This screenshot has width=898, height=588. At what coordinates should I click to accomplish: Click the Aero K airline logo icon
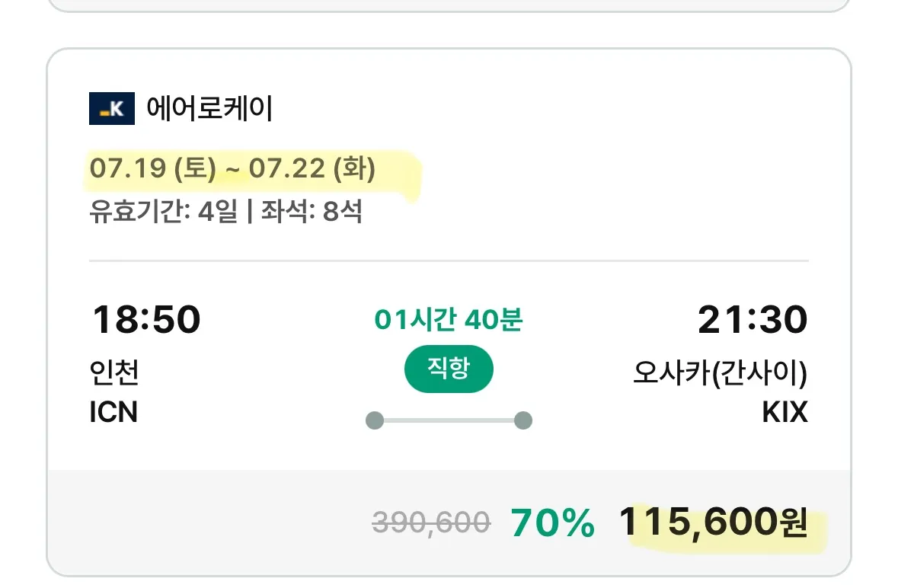point(112,108)
